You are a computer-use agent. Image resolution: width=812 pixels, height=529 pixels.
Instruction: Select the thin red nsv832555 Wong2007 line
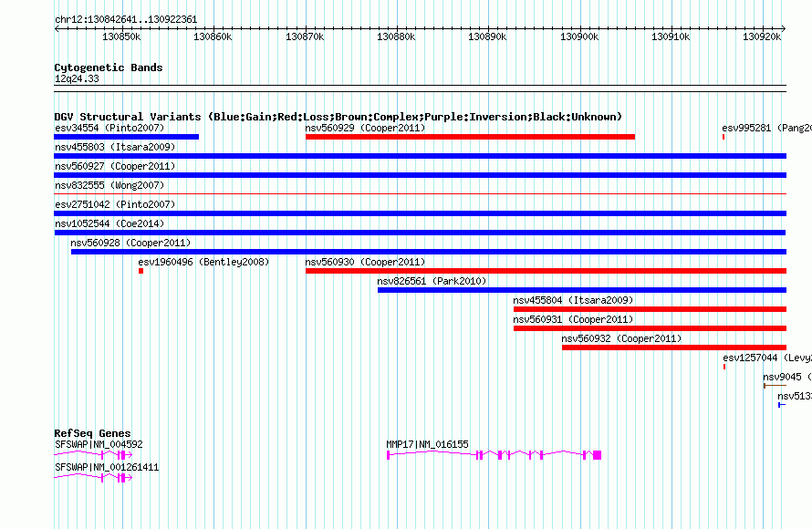click(420, 194)
